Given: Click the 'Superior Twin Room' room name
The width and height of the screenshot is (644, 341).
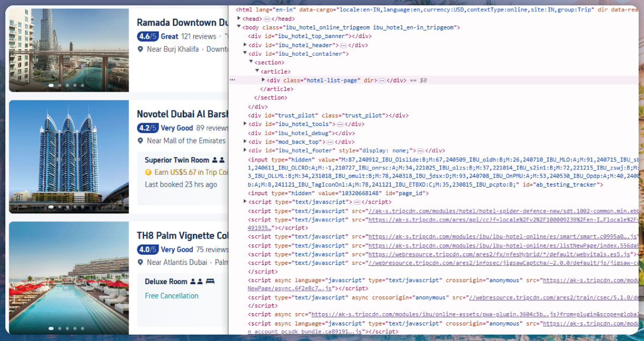Looking at the screenshot, I should pos(177,160).
